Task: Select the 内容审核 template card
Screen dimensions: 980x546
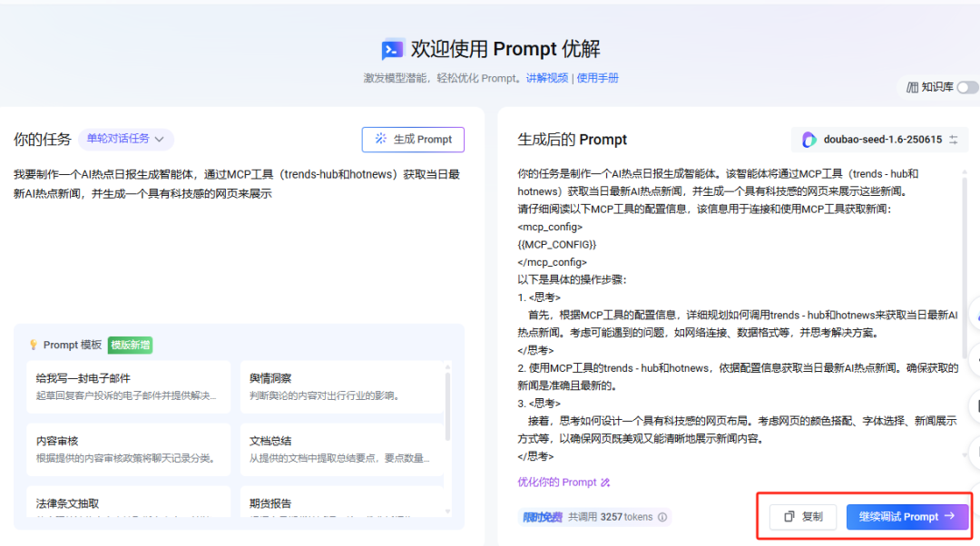Action: coord(128,449)
